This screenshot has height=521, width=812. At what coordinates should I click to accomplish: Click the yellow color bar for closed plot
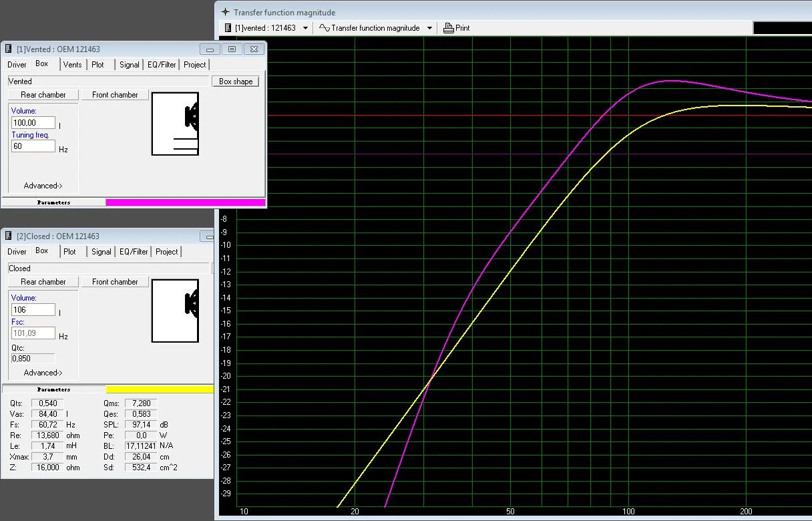(160, 389)
